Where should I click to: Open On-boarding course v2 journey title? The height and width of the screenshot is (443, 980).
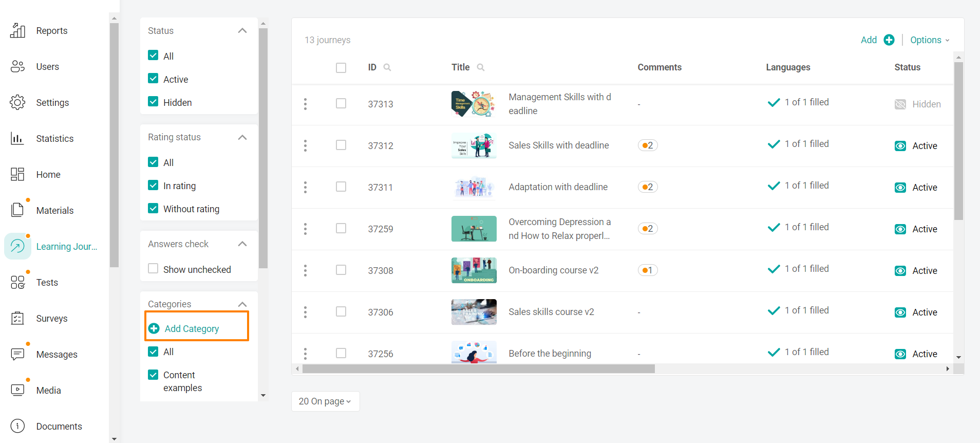pyautogui.click(x=554, y=270)
